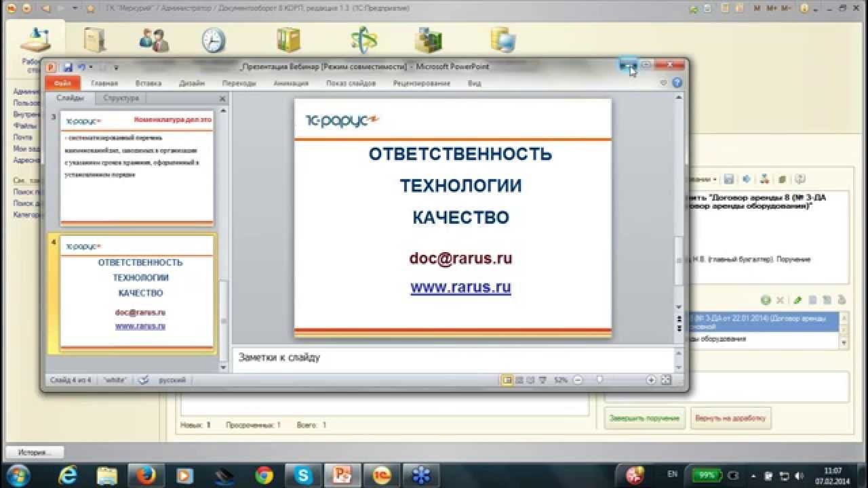This screenshot has width=868, height=488.
Task: Open Windows Start menu
Action: (x=18, y=474)
